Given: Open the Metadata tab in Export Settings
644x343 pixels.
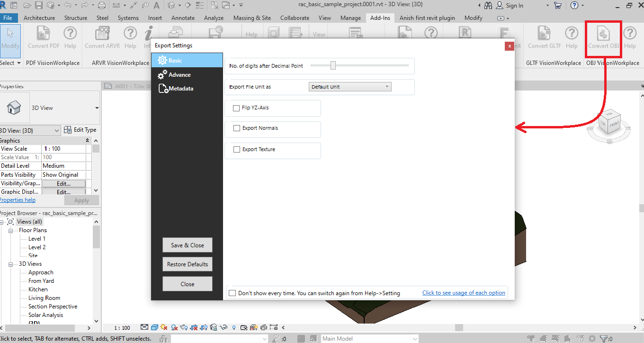Looking at the screenshot, I should point(187,89).
